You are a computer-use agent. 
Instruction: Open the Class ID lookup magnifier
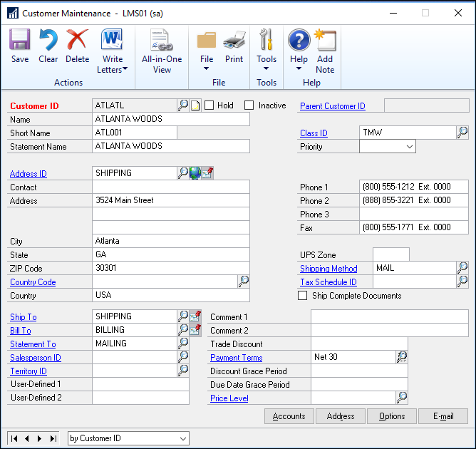click(462, 133)
